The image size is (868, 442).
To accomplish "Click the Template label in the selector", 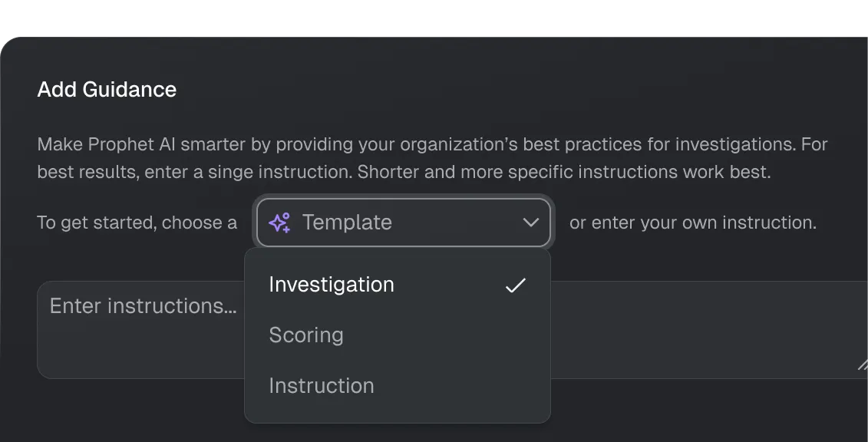I will (347, 223).
